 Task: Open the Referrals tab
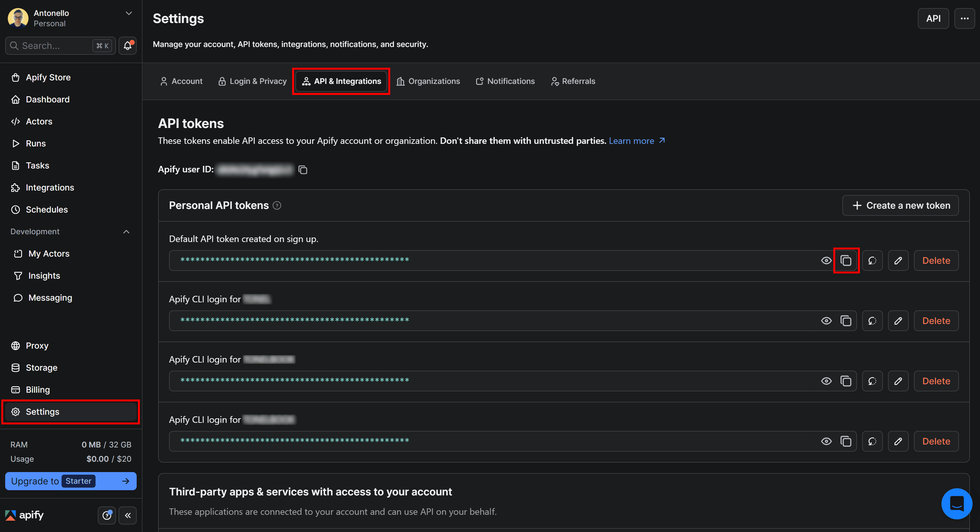click(x=573, y=81)
